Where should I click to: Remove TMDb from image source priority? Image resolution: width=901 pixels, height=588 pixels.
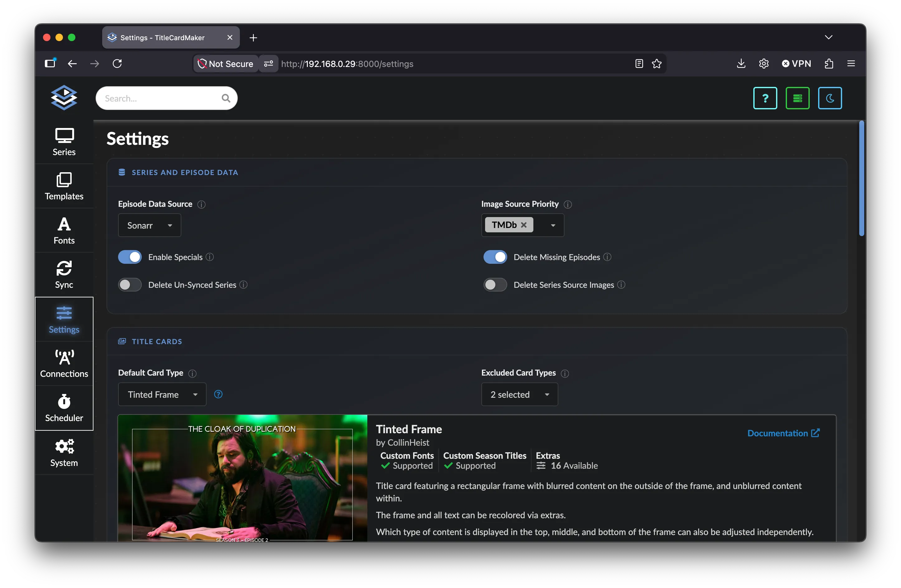pos(524,225)
